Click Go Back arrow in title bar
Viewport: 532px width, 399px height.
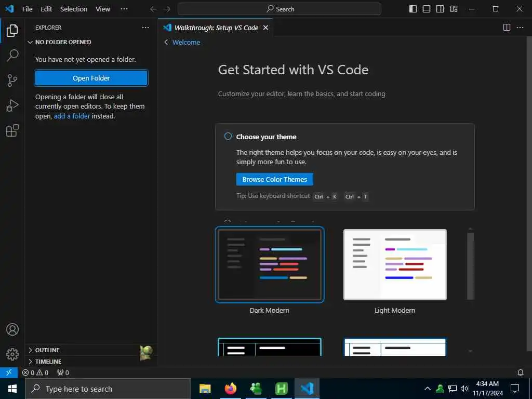click(x=153, y=9)
